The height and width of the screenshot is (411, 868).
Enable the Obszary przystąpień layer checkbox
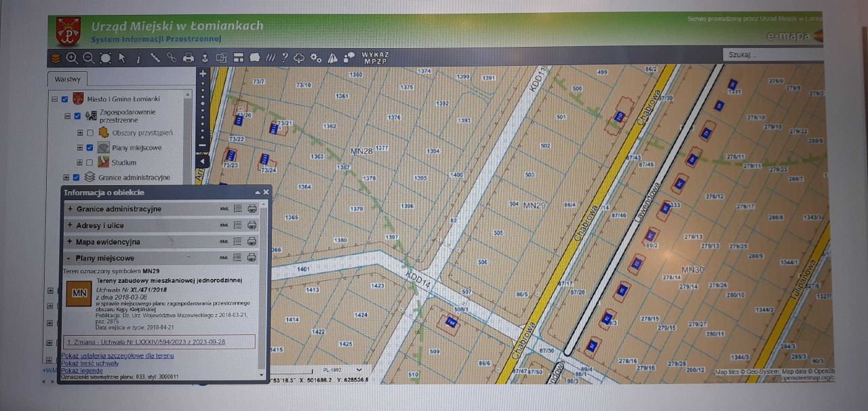[x=90, y=133]
